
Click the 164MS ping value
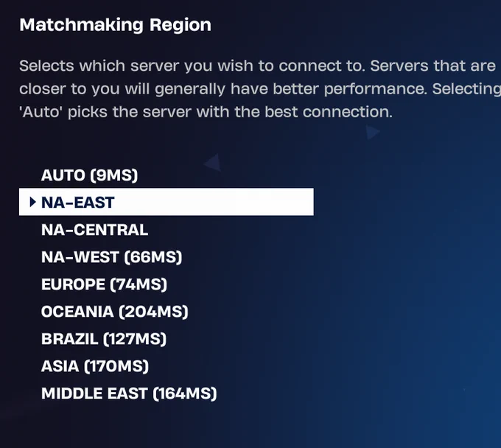(185, 393)
